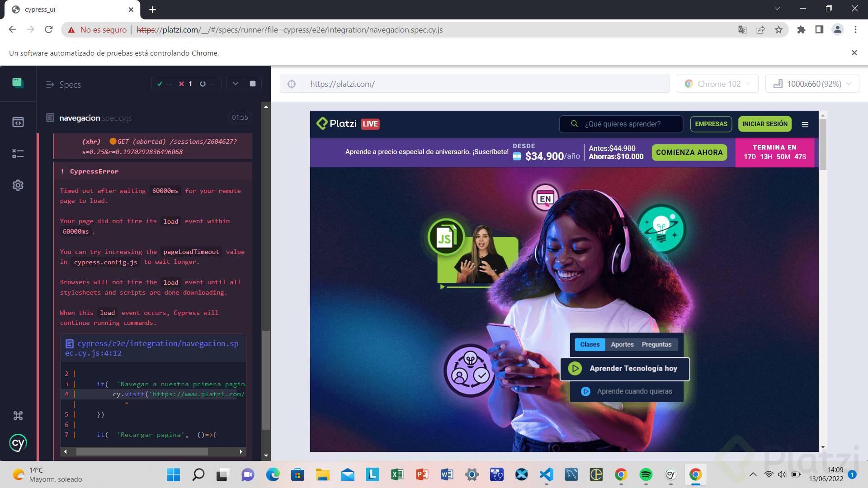Viewport: 868px width, 488px height.
Task: Click the COMIENZA AHORA button
Action: 689,153
